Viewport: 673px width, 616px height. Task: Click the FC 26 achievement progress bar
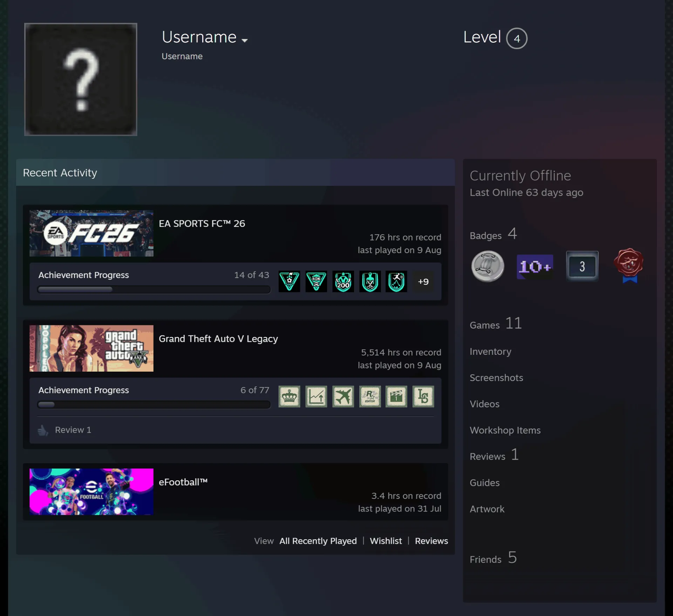point(154,290)
